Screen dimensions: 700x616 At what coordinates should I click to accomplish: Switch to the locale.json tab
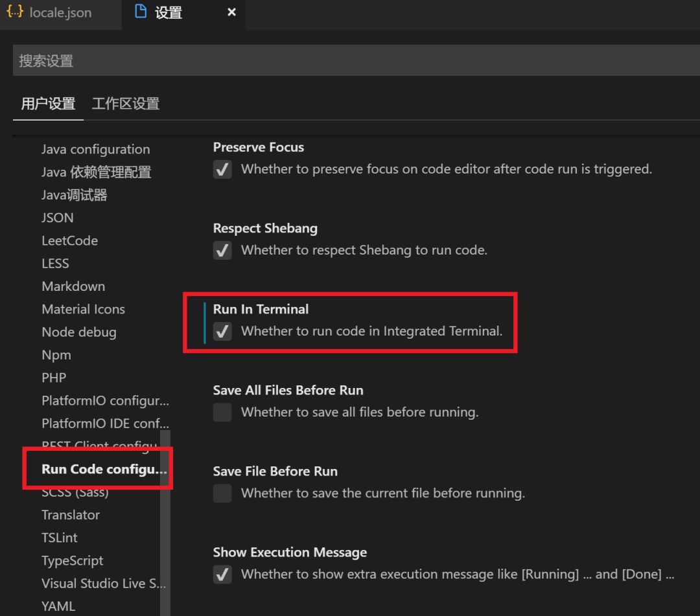tap(60, 13)
